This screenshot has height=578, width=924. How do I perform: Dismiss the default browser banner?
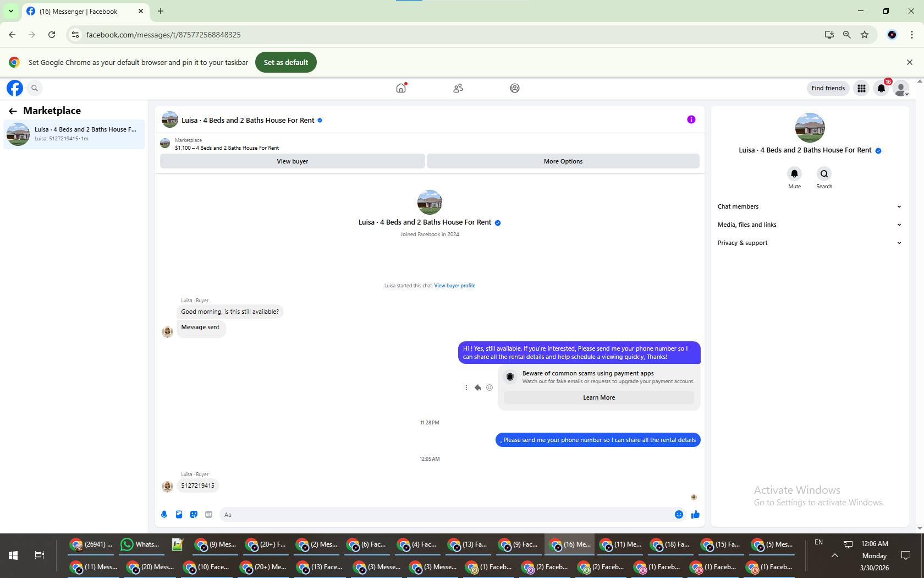[910, 62]
